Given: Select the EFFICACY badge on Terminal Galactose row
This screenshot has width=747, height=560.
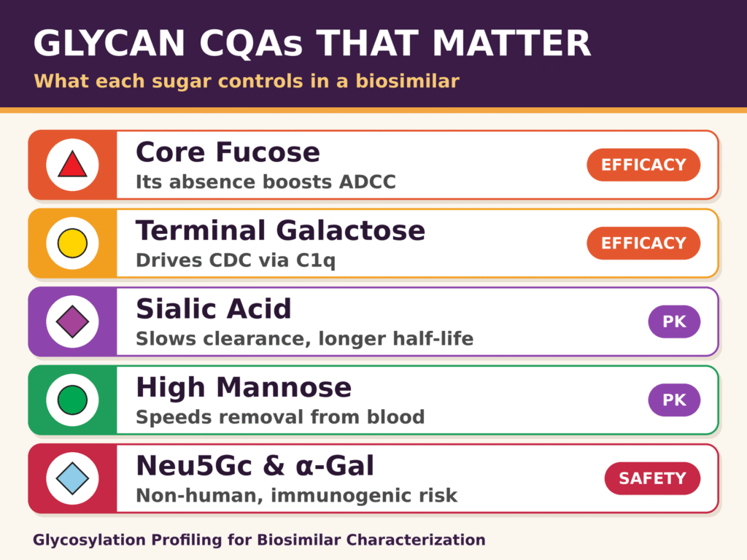Looking at the screenshot, I should (x=643, y=244).
